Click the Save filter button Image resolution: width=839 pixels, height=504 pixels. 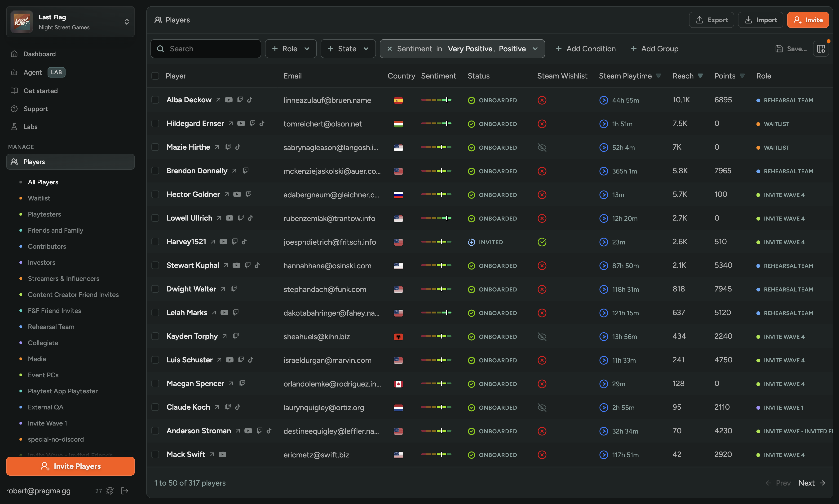coord(791,48)
